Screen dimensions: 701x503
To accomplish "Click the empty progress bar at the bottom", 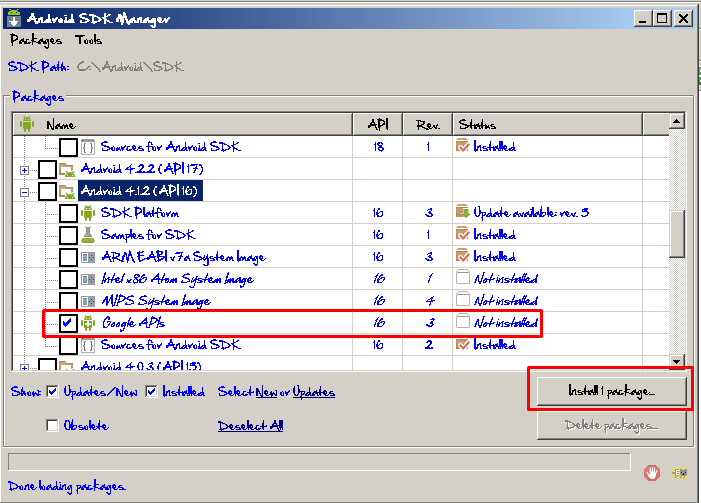I will click(x=319, y=462).
